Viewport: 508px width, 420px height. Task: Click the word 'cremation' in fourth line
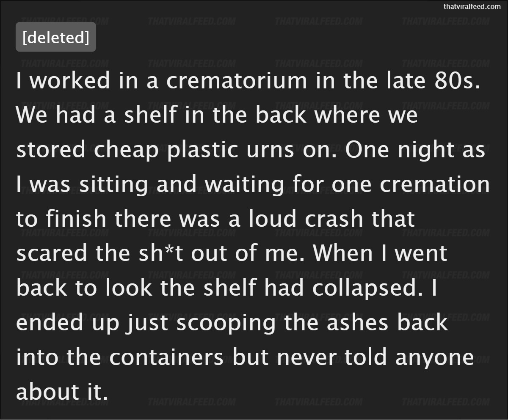pyautogui.click(x=431, y=184)
